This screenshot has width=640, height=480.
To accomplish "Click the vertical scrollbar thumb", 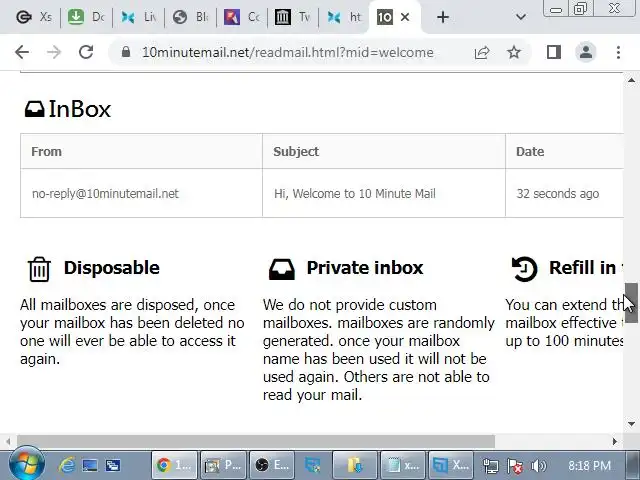I will [631, 302].
